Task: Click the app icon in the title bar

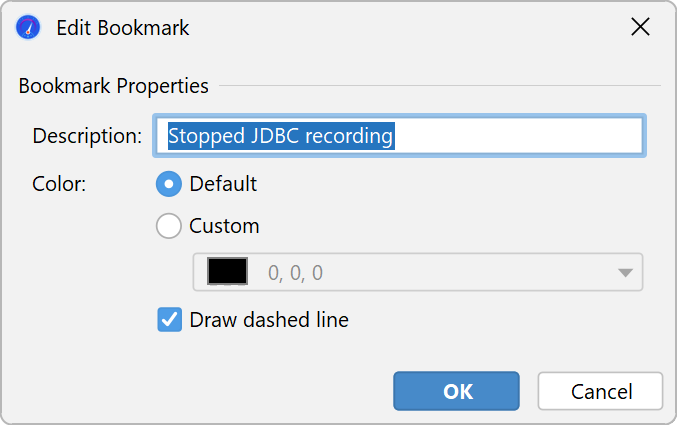Action: coord(28,28)
